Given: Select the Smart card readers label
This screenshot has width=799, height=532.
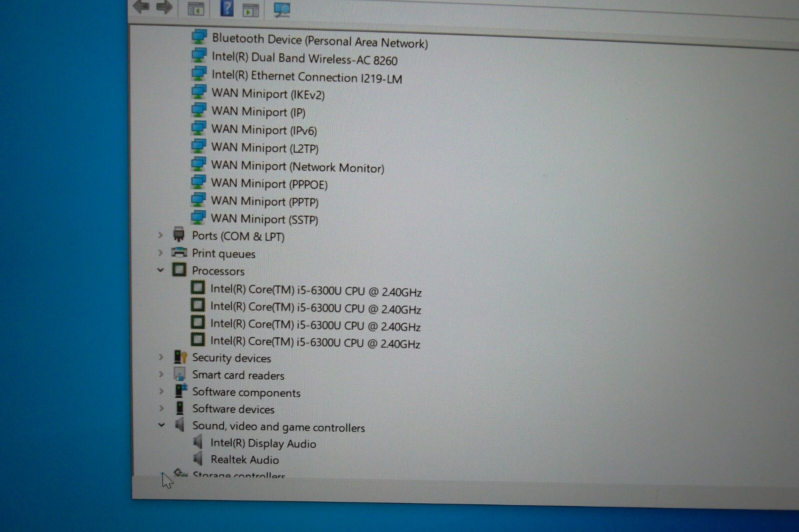Looking at the screenshot, I should (238, 375).
